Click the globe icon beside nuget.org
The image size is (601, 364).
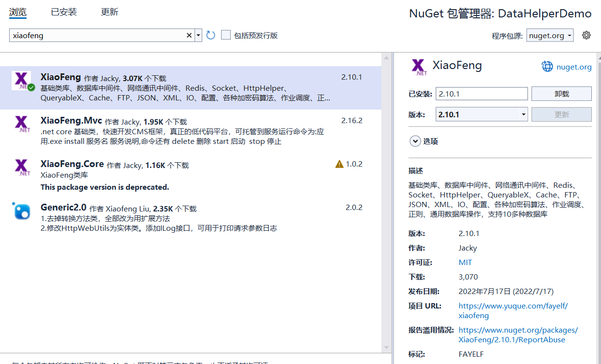point(547,67)
